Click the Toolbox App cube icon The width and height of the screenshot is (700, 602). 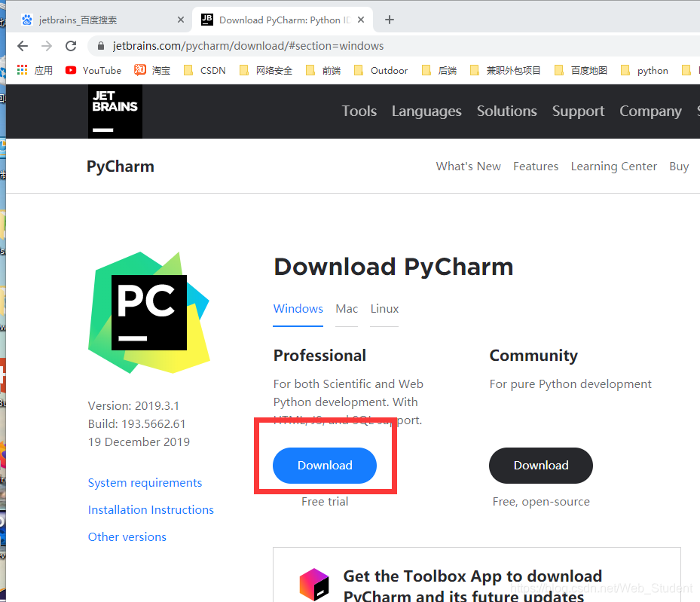pyautogui.click(x=314, y=584)
